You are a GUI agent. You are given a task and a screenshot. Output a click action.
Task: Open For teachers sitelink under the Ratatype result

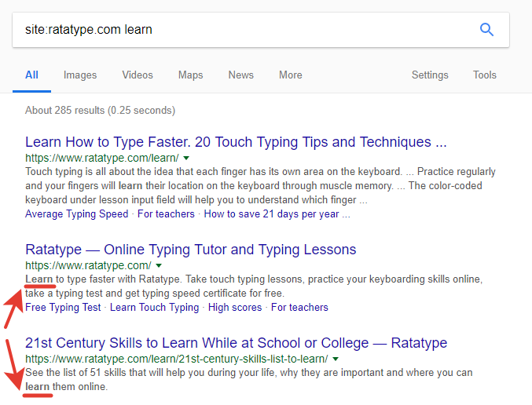[x=299, y=307]
